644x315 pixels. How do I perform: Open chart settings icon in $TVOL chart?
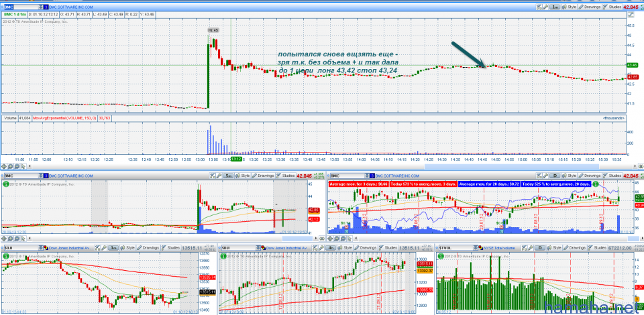click(x=524, y=248)
